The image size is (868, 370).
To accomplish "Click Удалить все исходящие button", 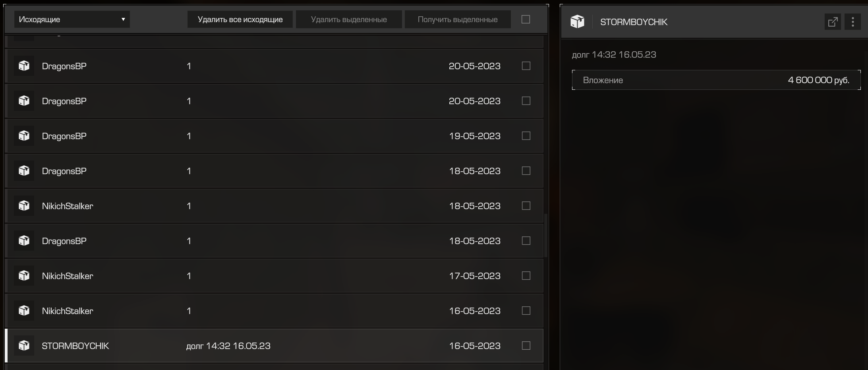I will pos(240,19).
